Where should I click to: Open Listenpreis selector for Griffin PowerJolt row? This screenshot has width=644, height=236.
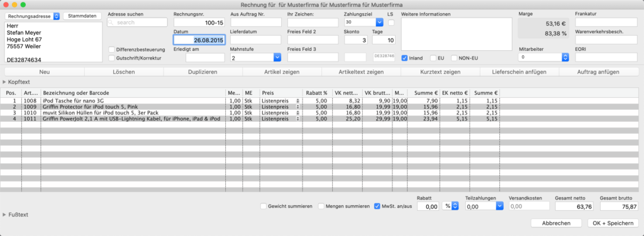click(x=297, y=119)
